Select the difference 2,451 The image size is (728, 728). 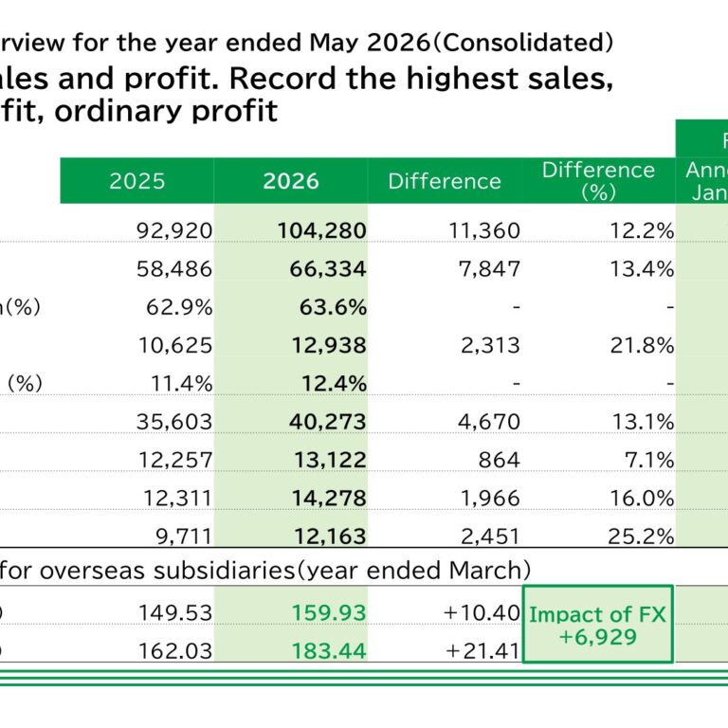[490, 537]
